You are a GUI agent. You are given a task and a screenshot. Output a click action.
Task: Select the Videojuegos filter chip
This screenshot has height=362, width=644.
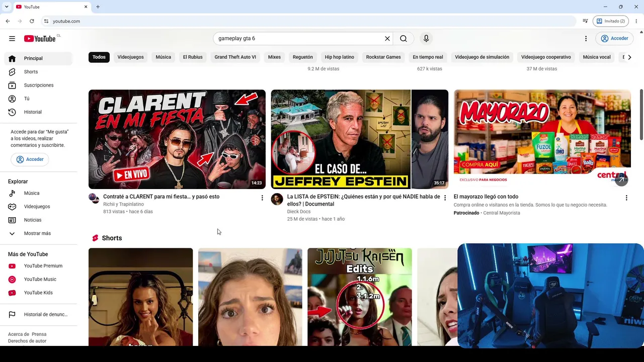[x=131, y=57]
